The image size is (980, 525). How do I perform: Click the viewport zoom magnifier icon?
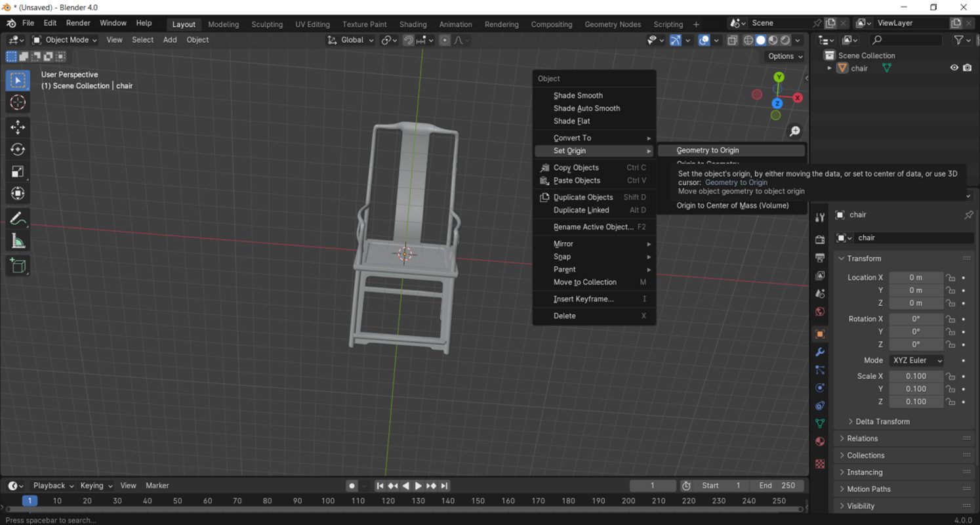pyautogui.click(x=794, y=132)
